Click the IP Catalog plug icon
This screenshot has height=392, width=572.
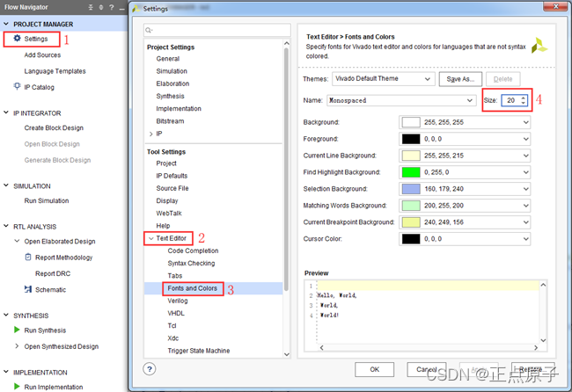17,86
